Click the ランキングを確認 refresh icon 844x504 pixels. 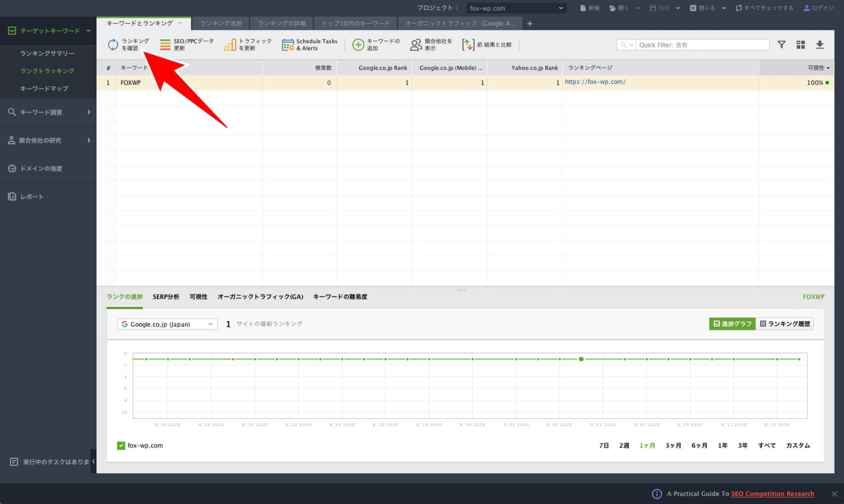[x=113, y=45]
